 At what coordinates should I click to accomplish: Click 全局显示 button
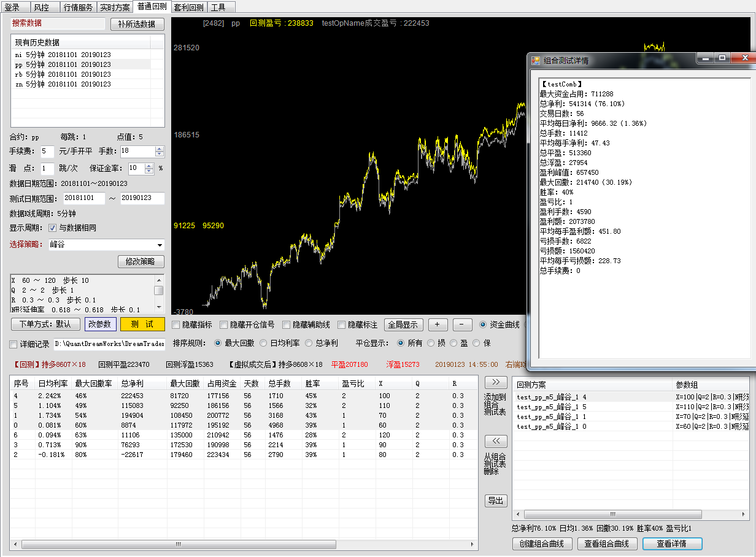pos(404,325)
